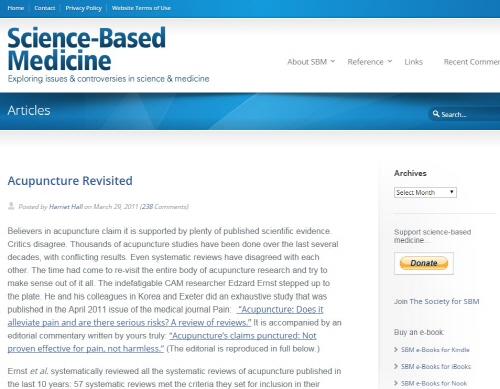This screenshot has width=500, height=389.
Task: Open the Contact page link
Action: pyautogui.click(x=45, y=8)
